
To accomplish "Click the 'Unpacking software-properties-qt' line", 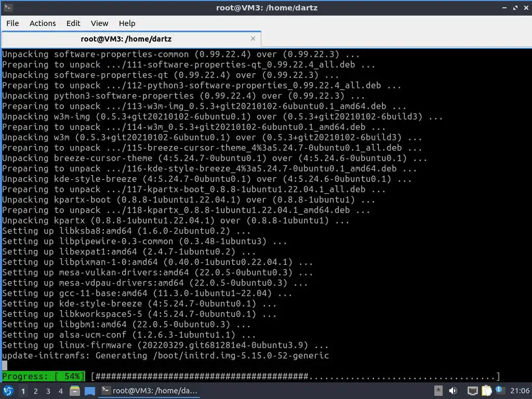I will point(170,75).
